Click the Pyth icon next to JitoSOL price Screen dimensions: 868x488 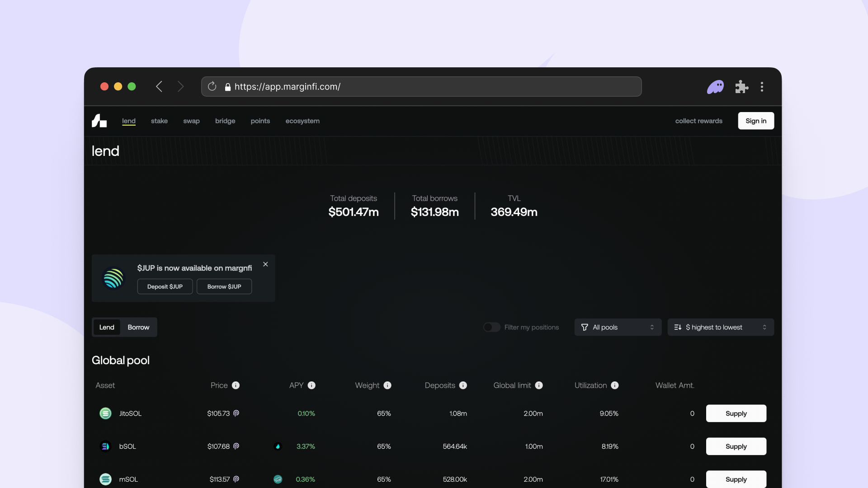(x=236, y=413)
